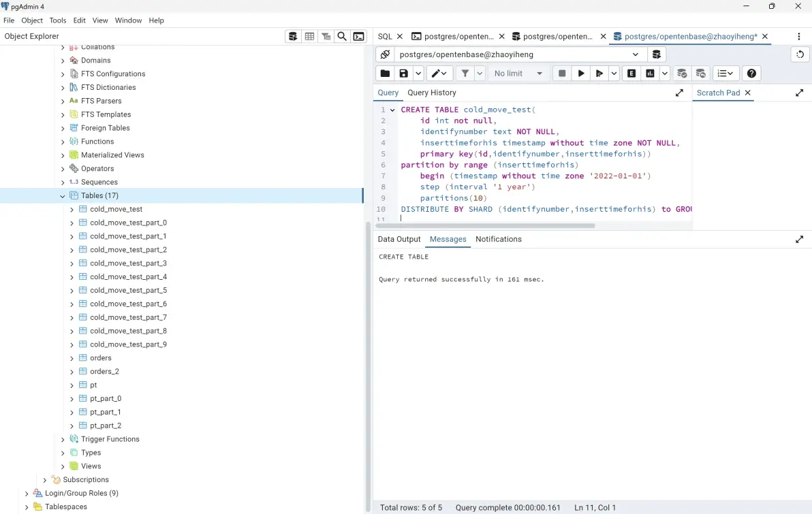Close the Scratch Pad tab

click(x=747, y=93)
